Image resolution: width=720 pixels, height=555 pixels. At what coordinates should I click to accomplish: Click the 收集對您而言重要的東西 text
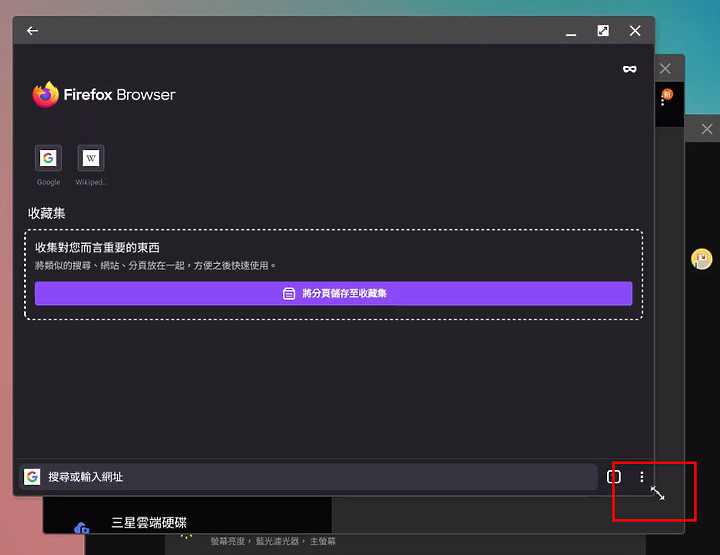(97, 248)
